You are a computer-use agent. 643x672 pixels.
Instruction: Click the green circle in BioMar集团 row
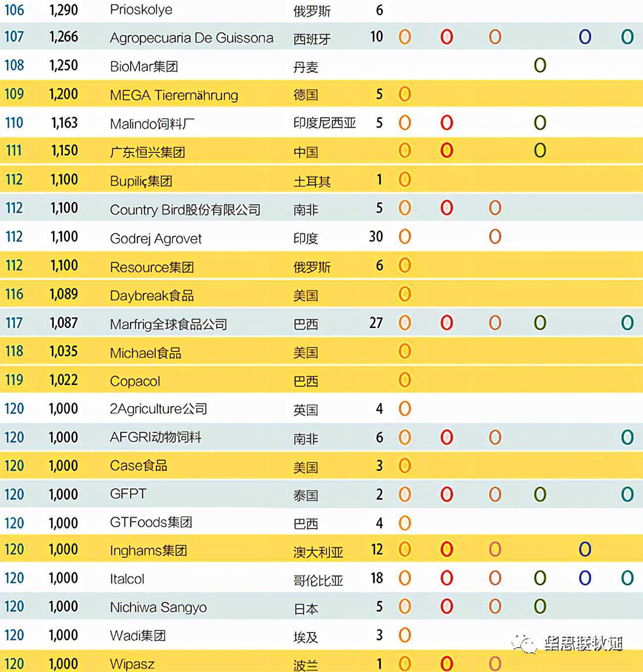pos(540,65)
